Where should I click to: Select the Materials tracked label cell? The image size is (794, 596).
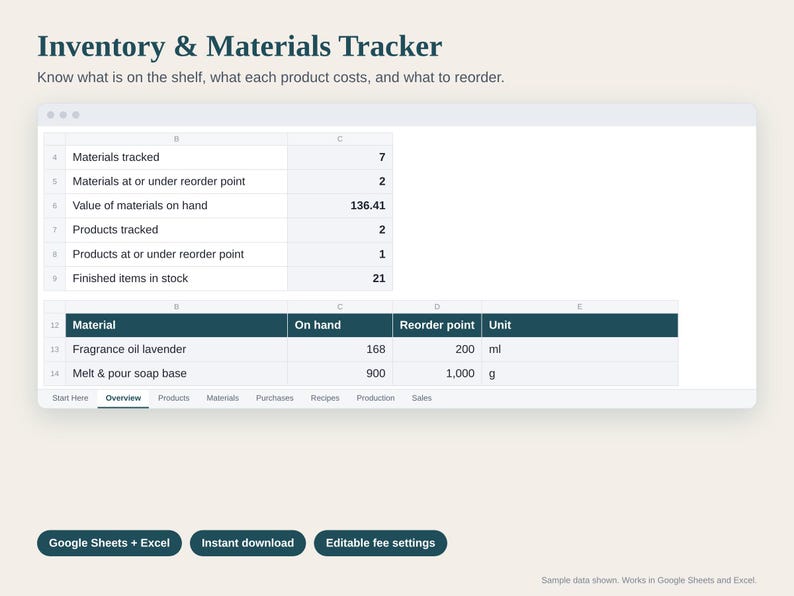point(176,157)
